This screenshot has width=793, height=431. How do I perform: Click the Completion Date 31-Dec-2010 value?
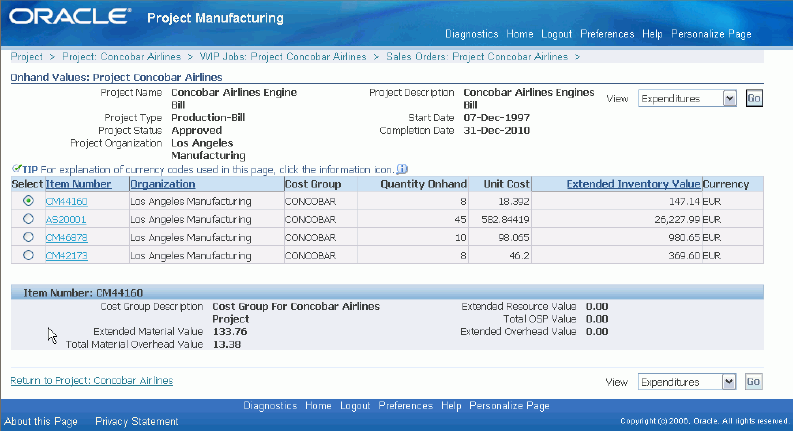pyautogui.click(x=497, y=131)
